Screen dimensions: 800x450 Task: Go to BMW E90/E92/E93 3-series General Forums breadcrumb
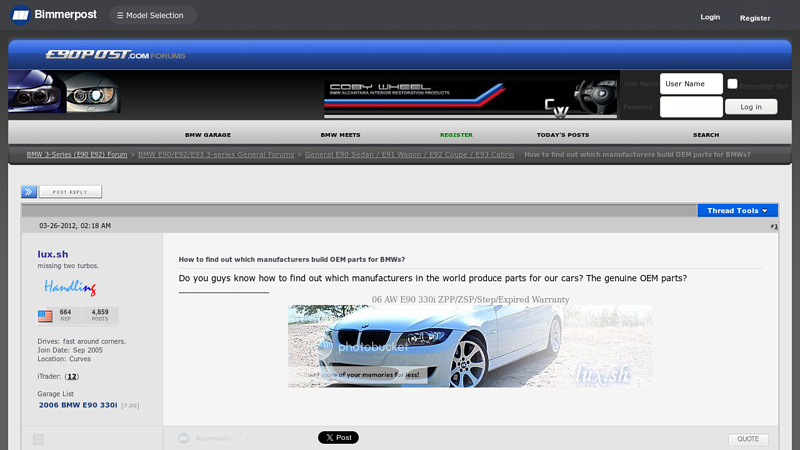pyautogui.click(x=216, y=154)
